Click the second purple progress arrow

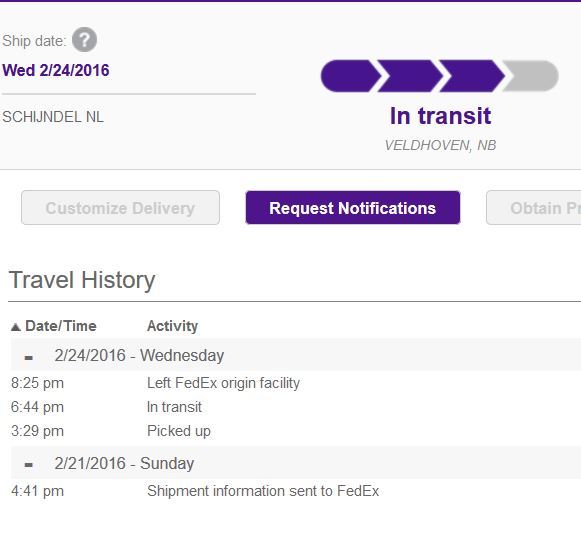click(x=411, y=76)
